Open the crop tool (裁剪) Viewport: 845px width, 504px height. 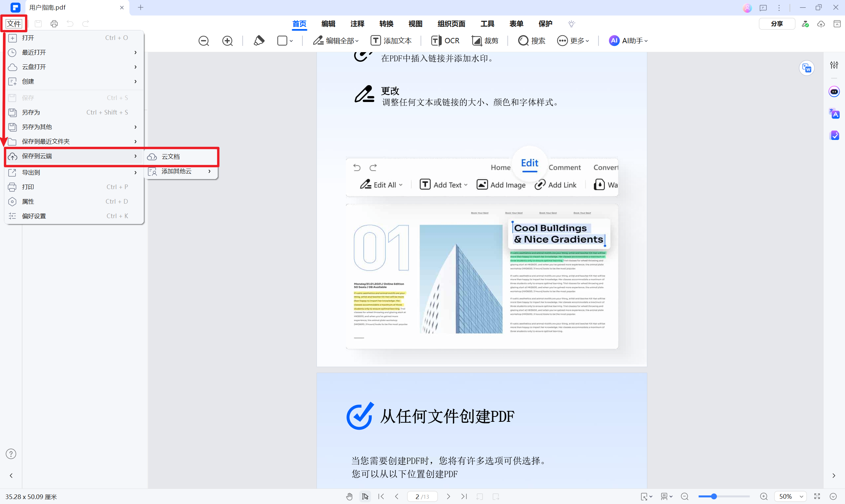pos(485,41)
